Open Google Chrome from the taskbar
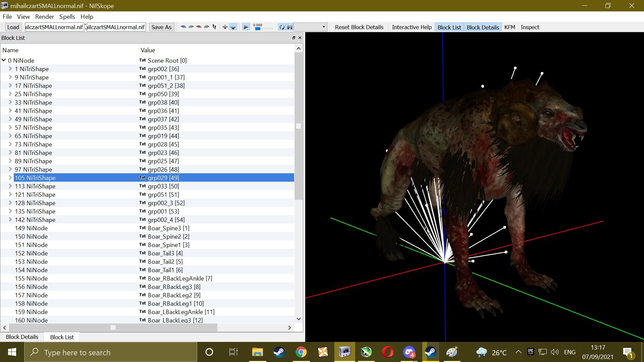The height and width of the screenshot is (362, 644). tap(301, 352)
